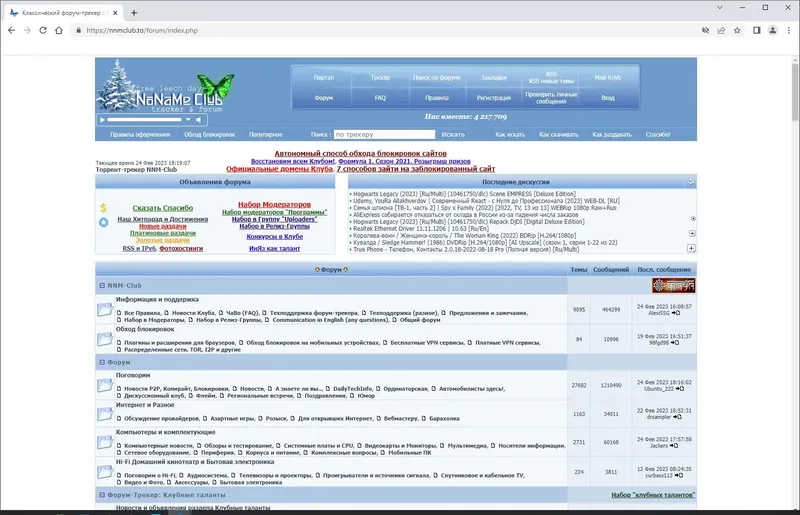This screenshot has height=515, width=800.
Task: Go to the browser Home icon
Action: pyautogui.click(x=59, y=30)
